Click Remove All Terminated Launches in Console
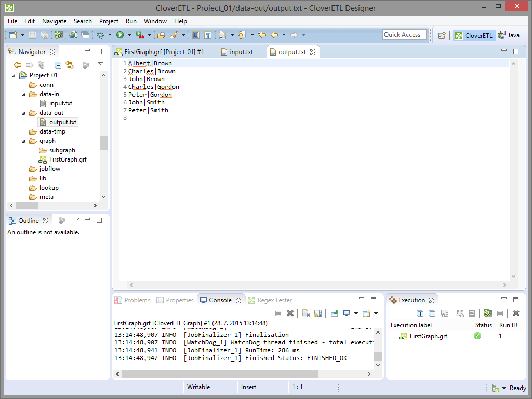The width and height of the screenshot is (532, 399). [x=290, y=313]
